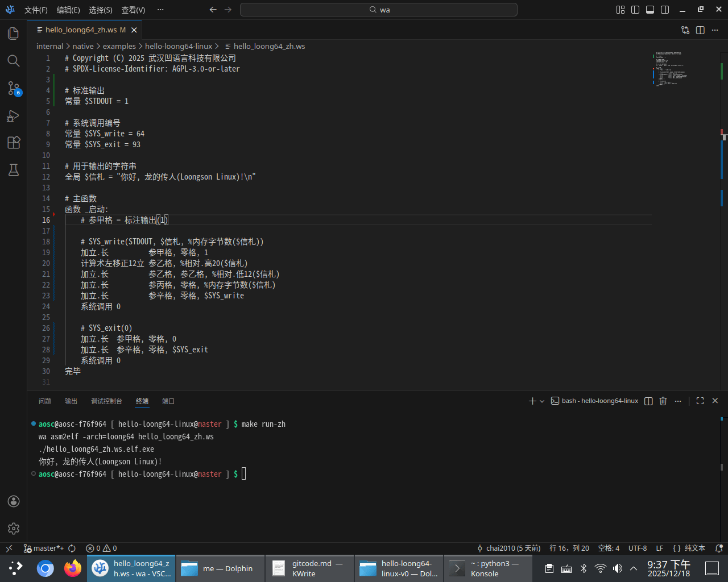728x582 pixels.
Task: Open Source Control view with 6 changes
Action: tap(14, 88)
